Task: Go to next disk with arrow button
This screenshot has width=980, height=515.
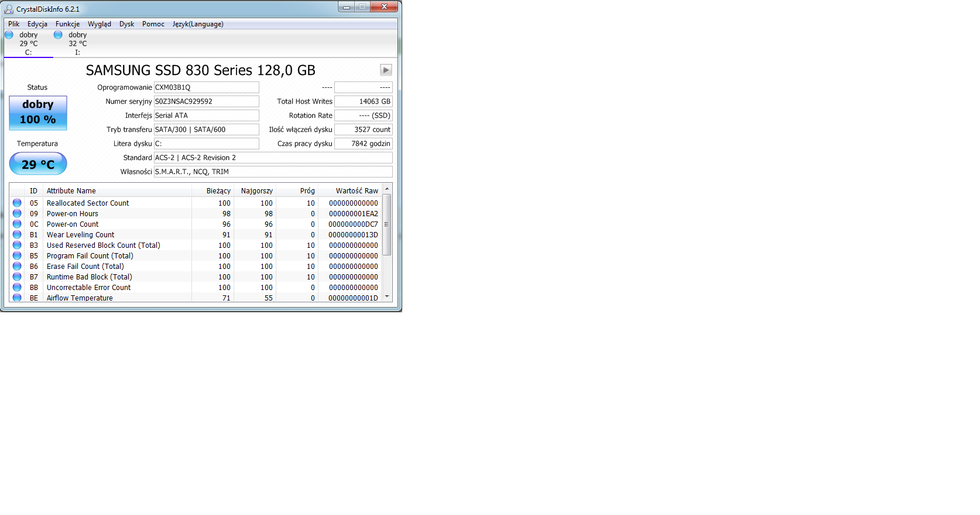Action: [386, 70]
